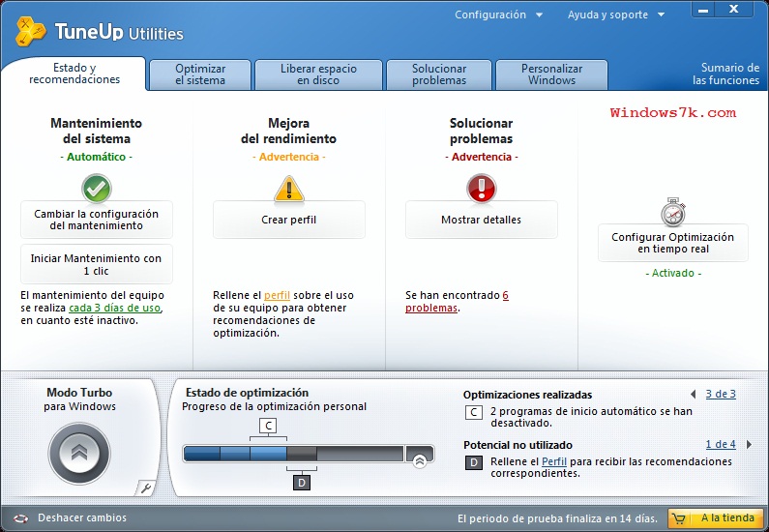The width and height of the screenshot is (769, 532).
Task: Open the Solucionar problemas tab
Action: click(439, 74)
